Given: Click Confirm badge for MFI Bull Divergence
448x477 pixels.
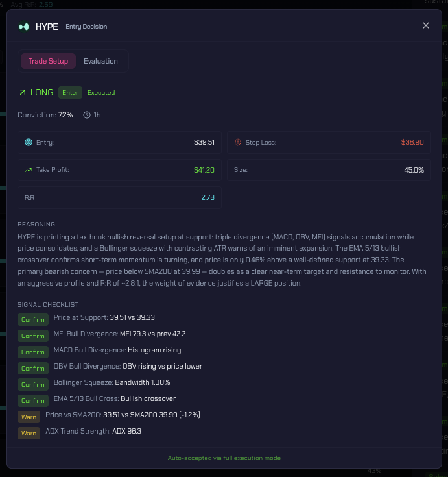Looking at the screenshot, I should pos(33,336).
